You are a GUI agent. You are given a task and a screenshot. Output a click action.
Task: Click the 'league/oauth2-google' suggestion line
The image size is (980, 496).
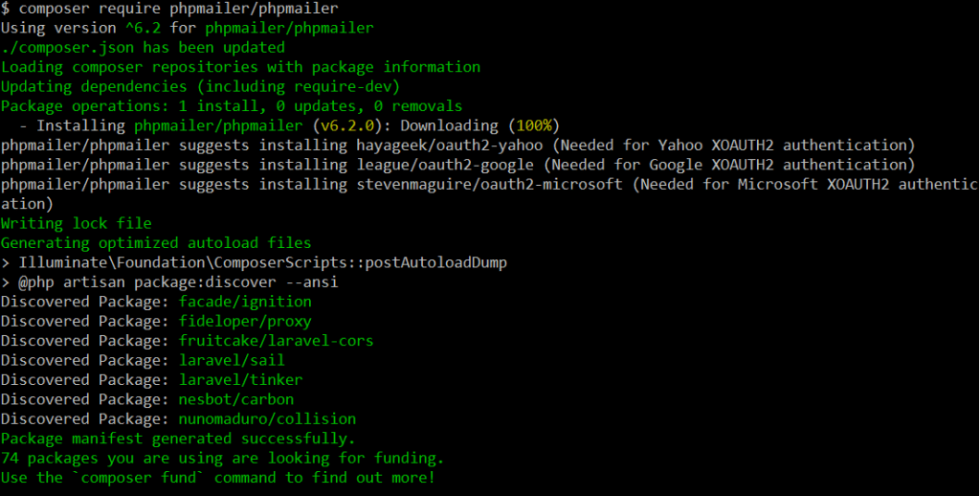(x=457, y=165)
